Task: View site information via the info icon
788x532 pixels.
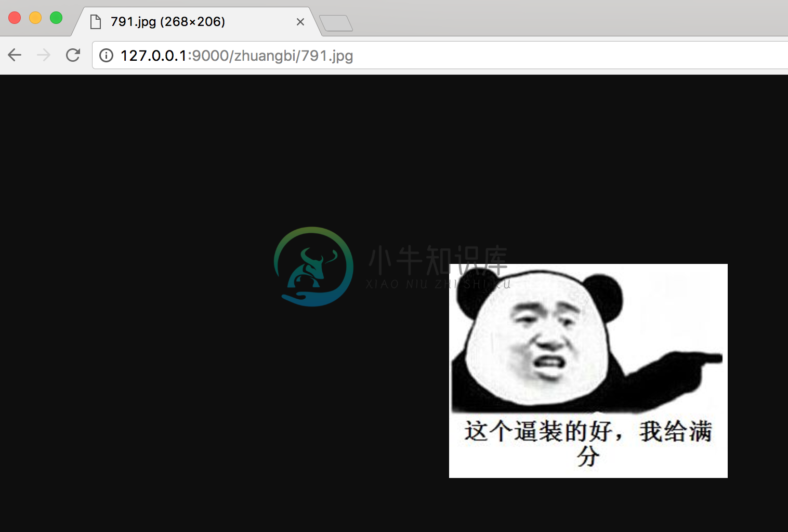Action: (x=106, y=56)
